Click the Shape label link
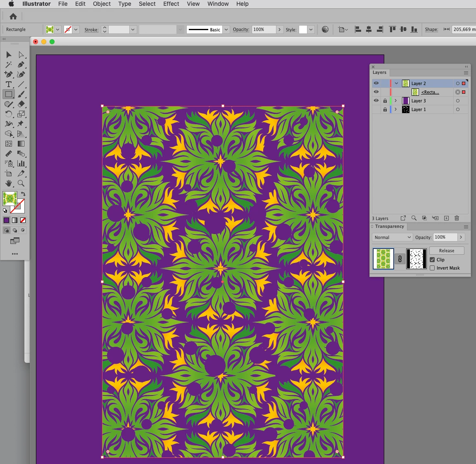 (431, 29)
